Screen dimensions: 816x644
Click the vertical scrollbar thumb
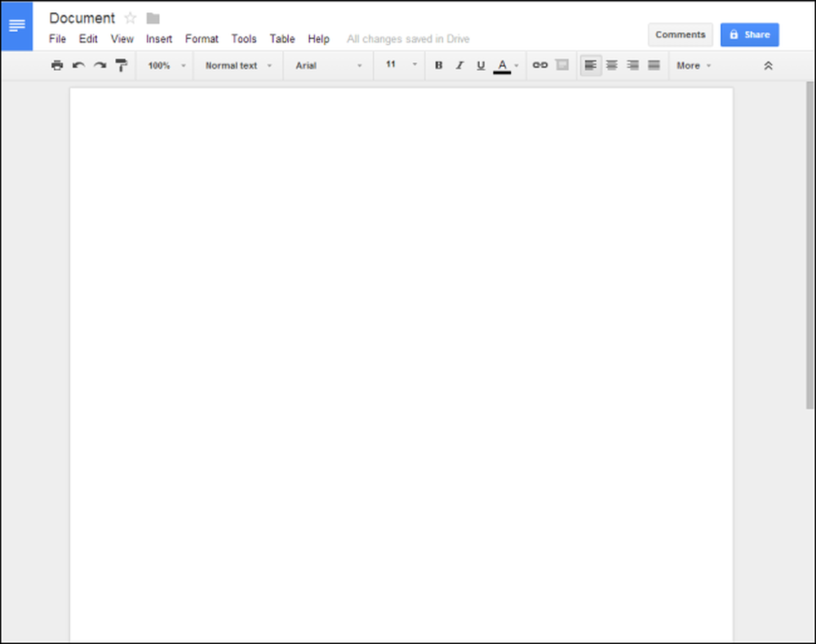coord(809,245)
